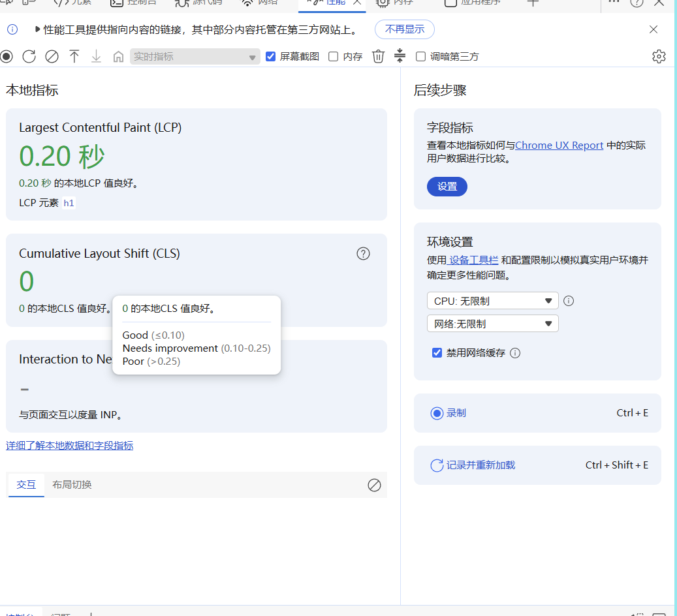Image resolution: width=677 pixels, height=616 pixels.
Task: Uncheck the 禁用网络缓存 checkbox
Action: 437,353
